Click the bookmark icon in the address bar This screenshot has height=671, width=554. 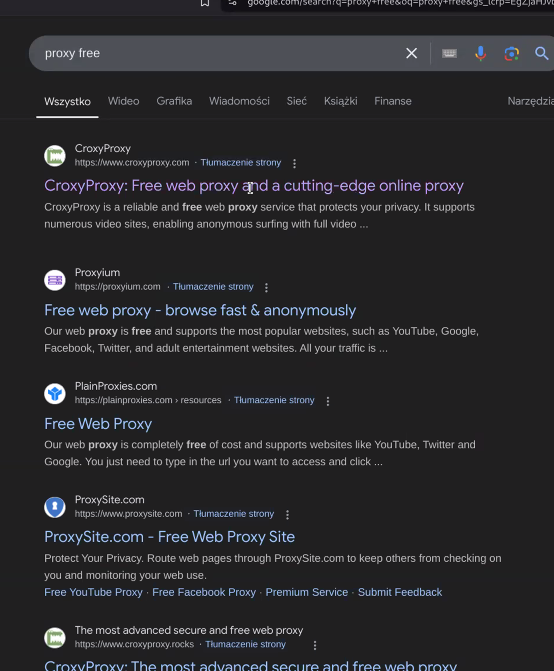click(205, 3)
